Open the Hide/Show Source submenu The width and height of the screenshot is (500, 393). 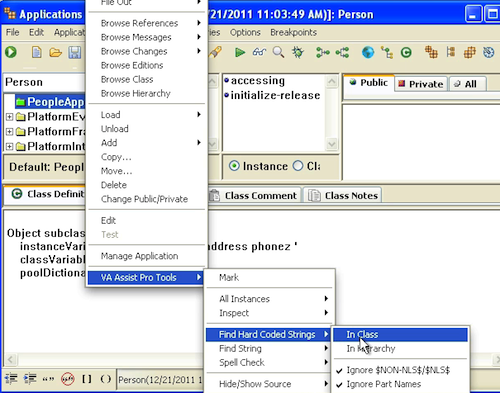click(269, 384)
